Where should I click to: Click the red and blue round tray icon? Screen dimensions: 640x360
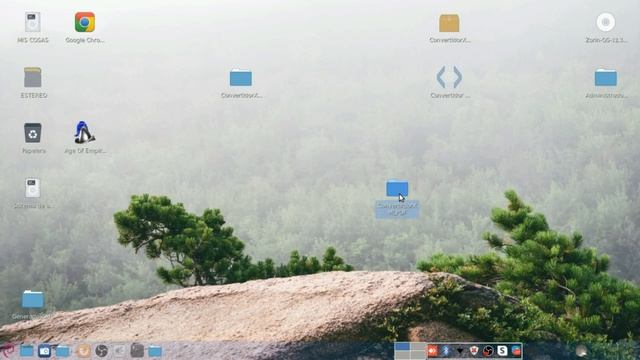click(516, 351)
